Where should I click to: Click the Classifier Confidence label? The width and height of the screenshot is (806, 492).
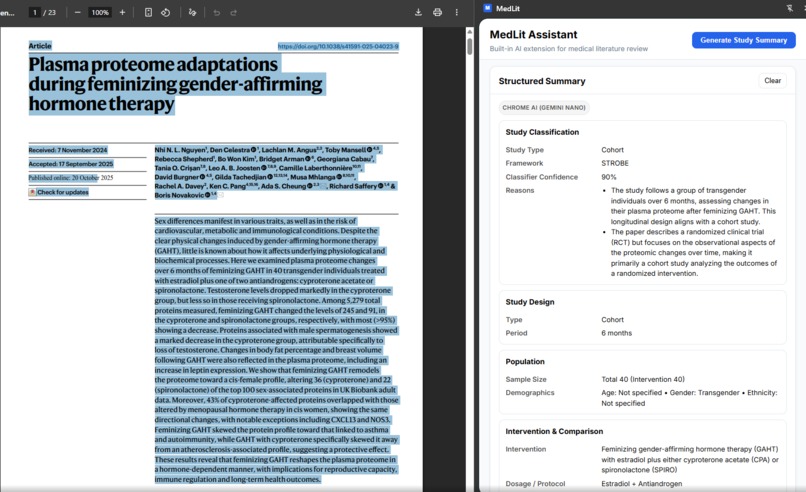(542, 177)
